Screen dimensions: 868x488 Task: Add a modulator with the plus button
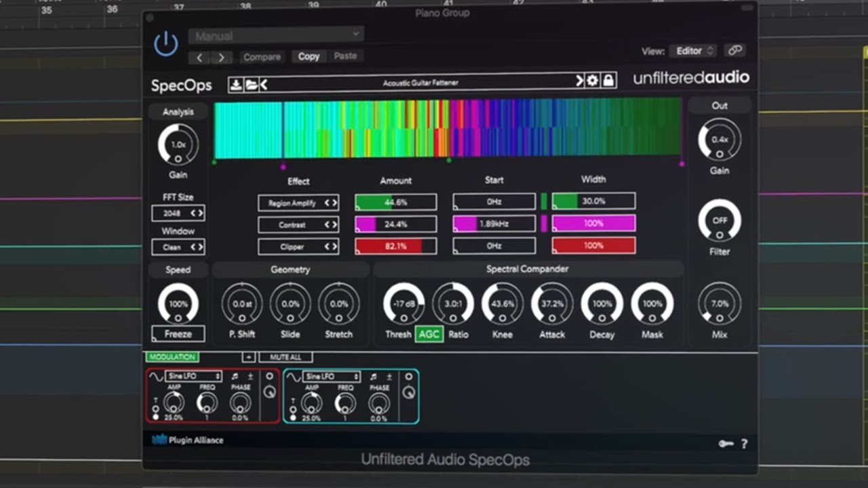click(248, 357)
